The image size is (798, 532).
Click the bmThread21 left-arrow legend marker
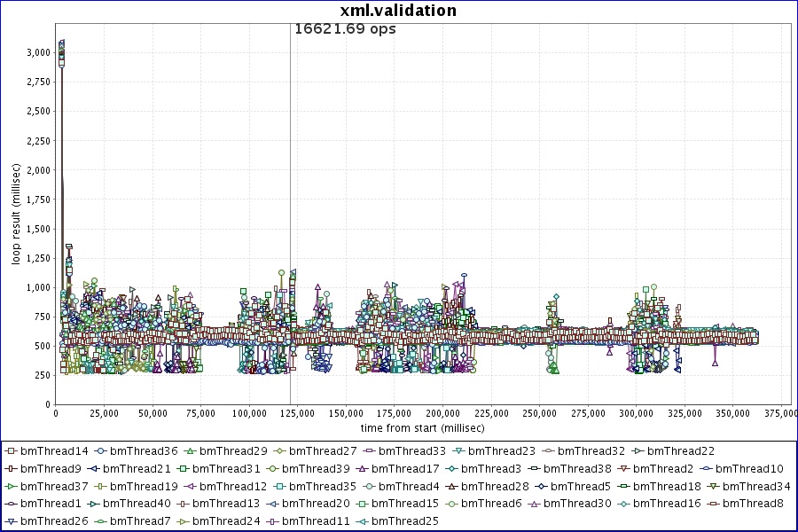(94, 468)
